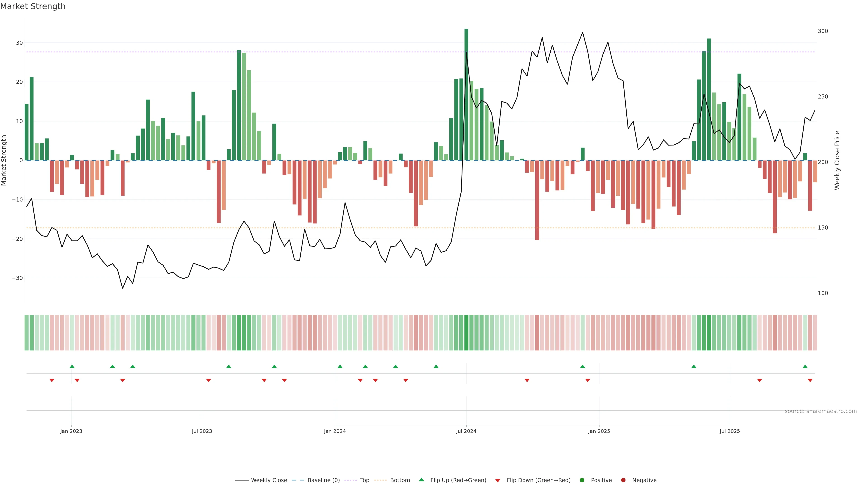Click the Jul 2023 x-axis label
The height and width of the screenshot is (488, 868).
(x=202, y=431)
